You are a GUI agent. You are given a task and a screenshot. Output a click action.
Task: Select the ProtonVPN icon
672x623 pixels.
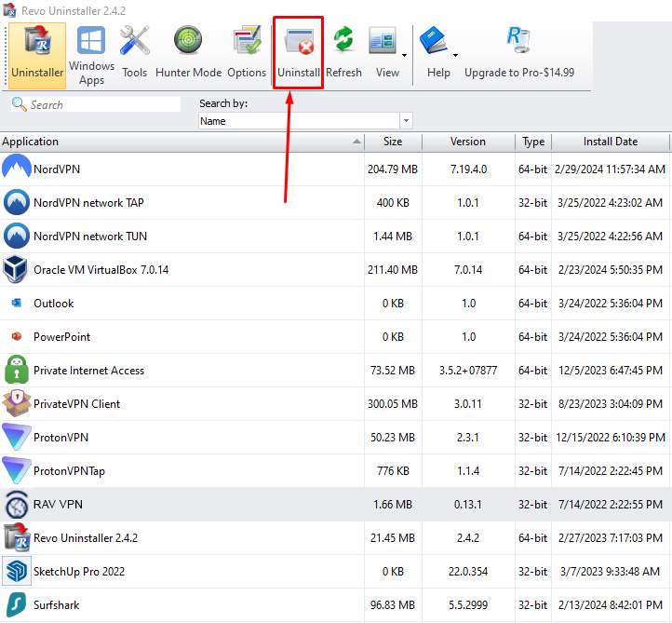pyautogui.click(x=16, y=437)
